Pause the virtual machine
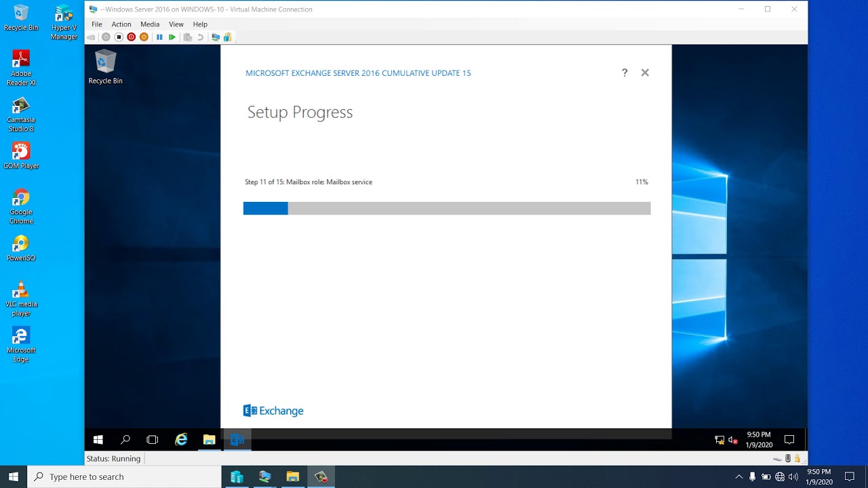Image resolution: width=868 pixels, height=488 pixels. (x=159, y=37)
